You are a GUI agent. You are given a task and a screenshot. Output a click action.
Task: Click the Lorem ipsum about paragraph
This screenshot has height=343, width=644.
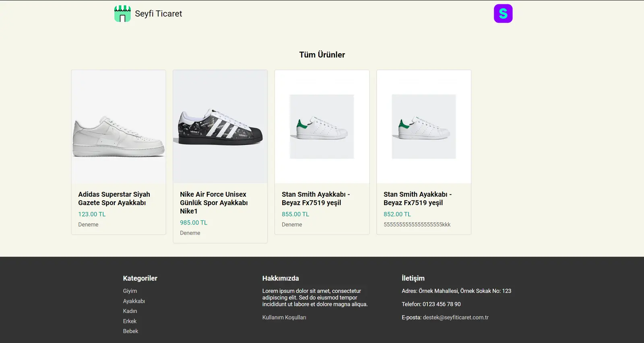pos(315,298)
